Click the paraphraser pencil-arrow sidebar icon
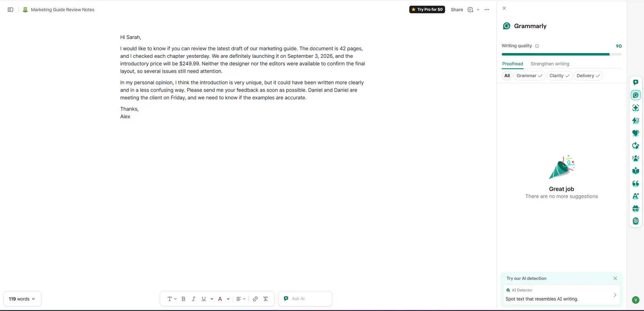The width and height of the screenshot is (644, 311). click(x=636, y=146)
